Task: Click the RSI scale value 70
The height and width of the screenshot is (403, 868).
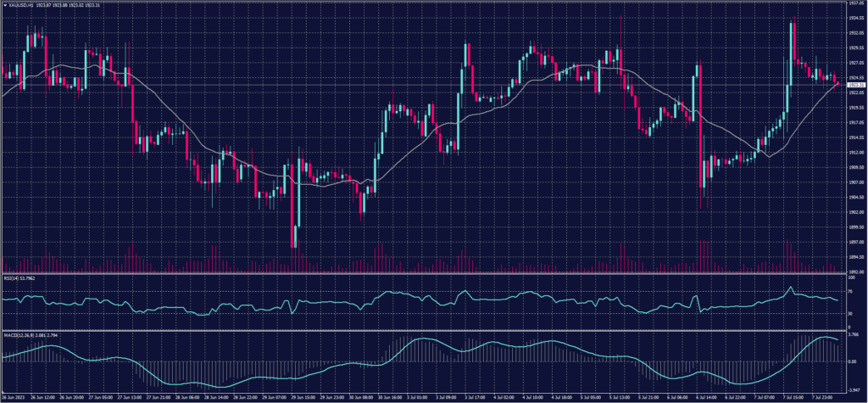Action: (851, 290)
